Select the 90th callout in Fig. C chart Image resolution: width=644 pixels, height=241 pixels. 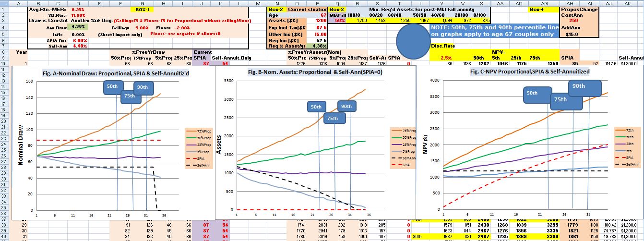[x=584, y=87]
